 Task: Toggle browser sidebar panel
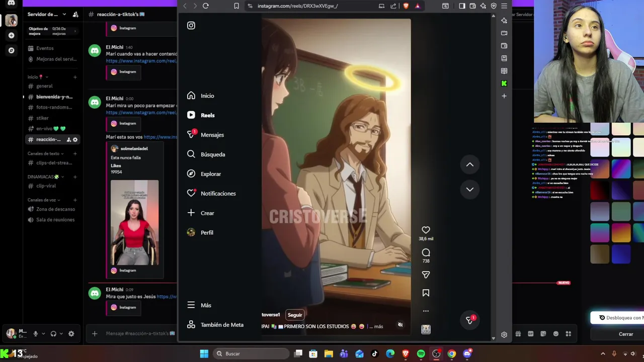(462, 6)
